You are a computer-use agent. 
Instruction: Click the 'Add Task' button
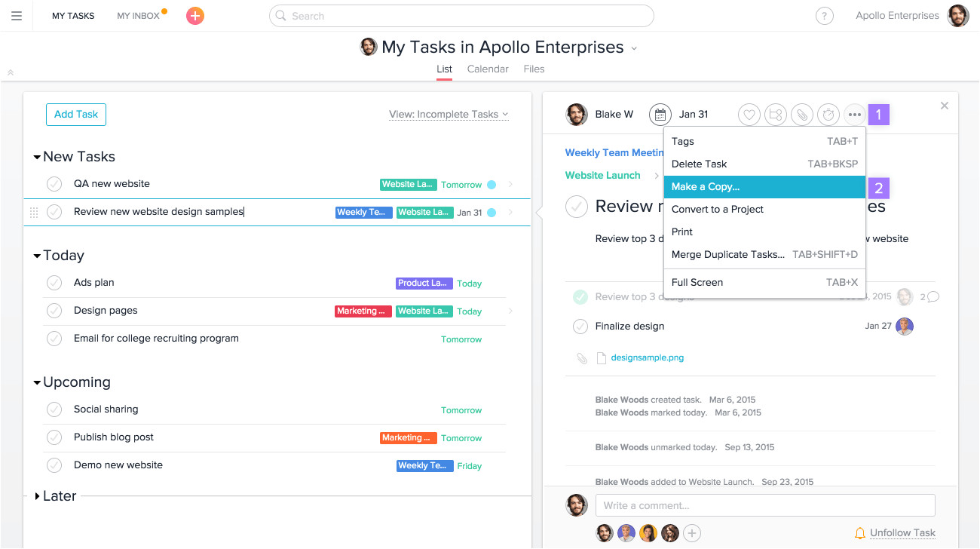pos(76,115)
